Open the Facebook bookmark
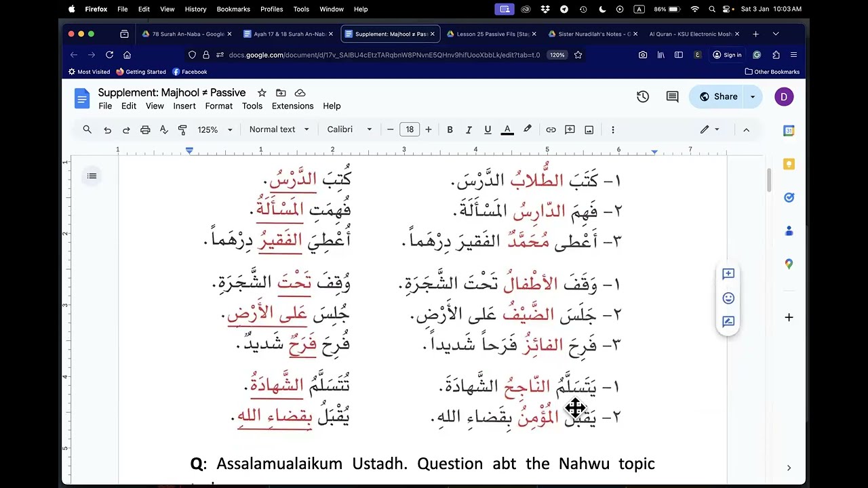Image resolution: width=868 pixels, height=488 pixels. pyautogui.click(x=189, y=72)
